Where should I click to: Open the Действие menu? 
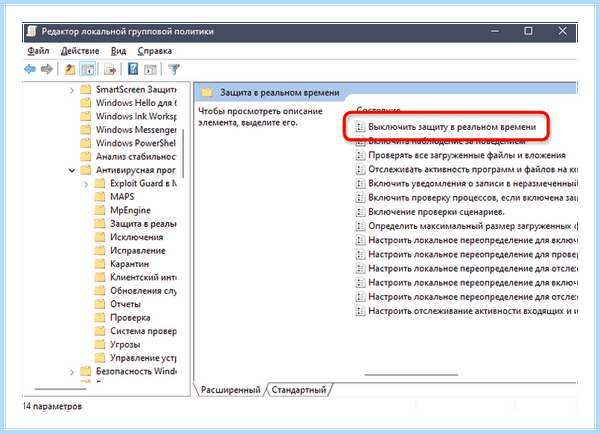click(x=80, y=51)
